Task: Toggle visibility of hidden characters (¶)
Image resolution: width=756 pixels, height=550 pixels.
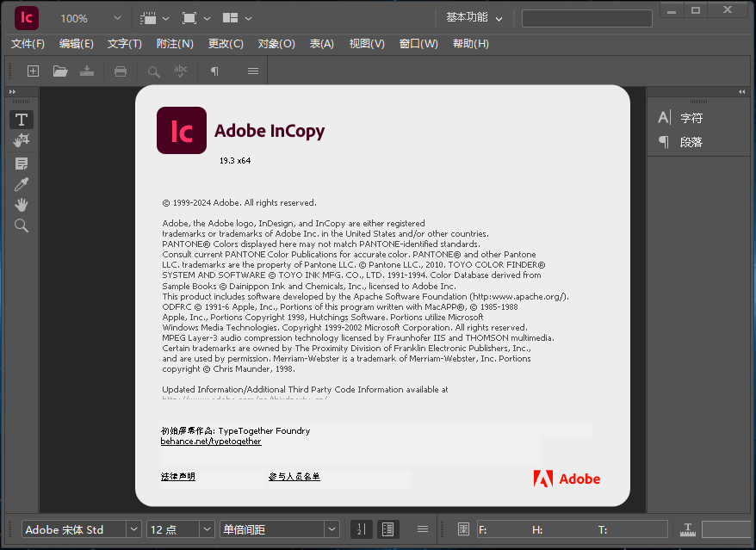Action: click(214, 71)
